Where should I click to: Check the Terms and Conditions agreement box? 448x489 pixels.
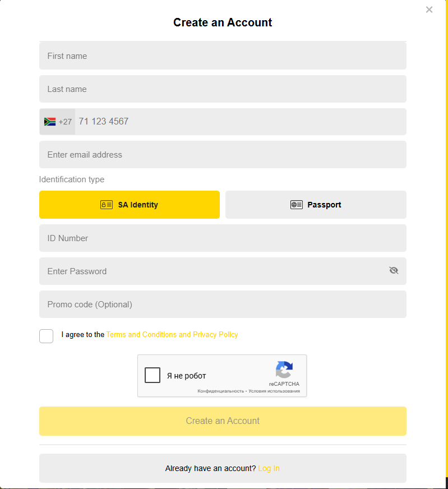(x=47, y=336)
